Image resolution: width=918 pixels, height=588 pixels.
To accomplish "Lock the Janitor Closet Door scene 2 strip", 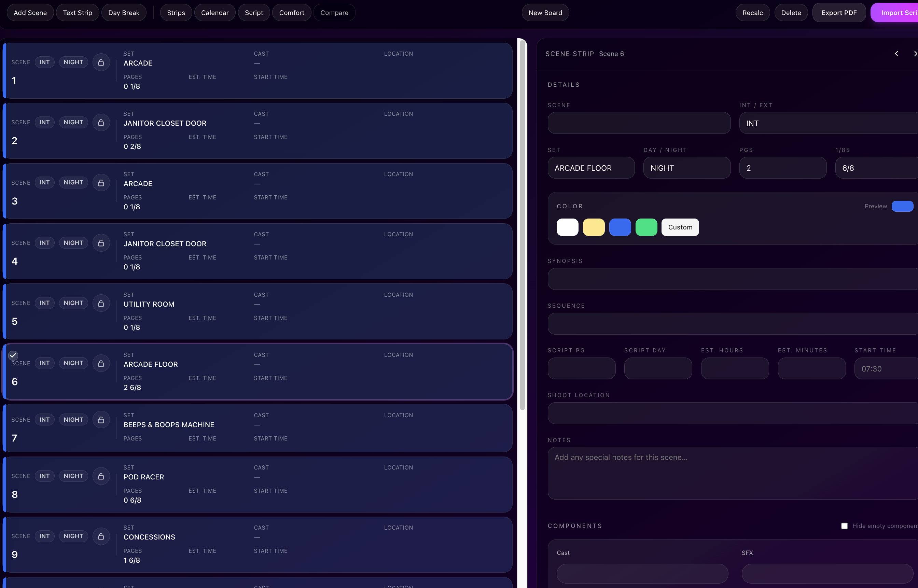I will (101, 122).
